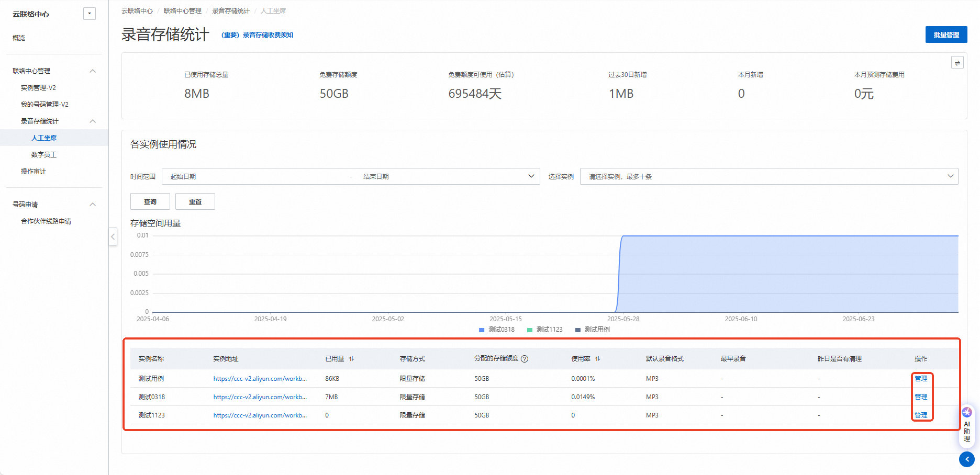
Task: Click the 8MB total used storage value
Action: [197, 94]
